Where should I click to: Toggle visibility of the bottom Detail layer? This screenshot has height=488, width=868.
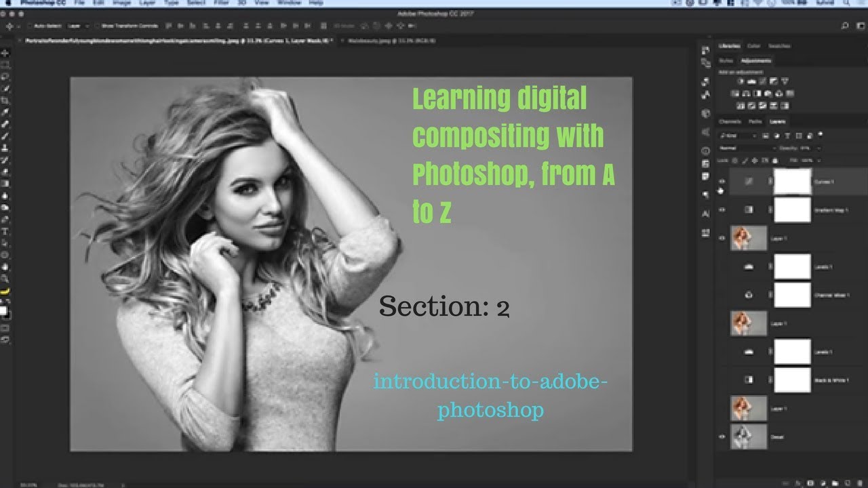722,437
